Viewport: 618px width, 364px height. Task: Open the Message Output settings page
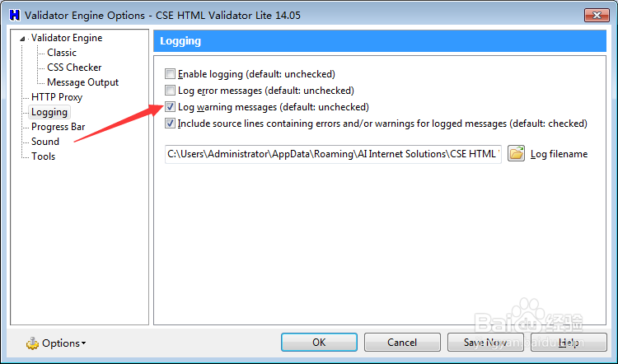(x=82, y=82)
